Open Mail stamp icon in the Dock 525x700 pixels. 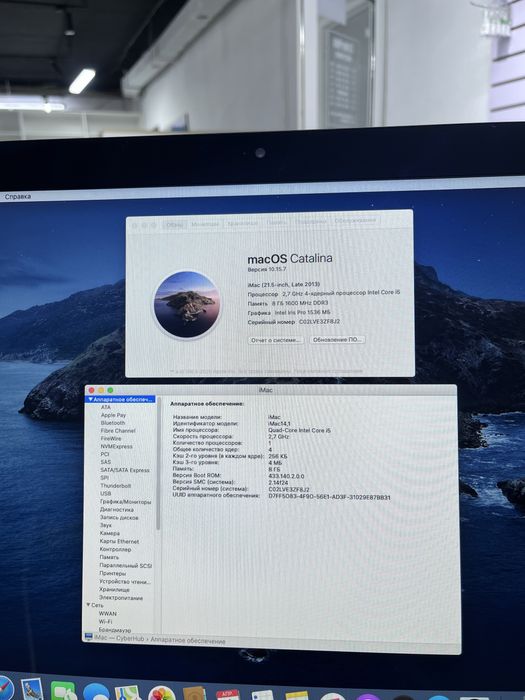(32, 690)
